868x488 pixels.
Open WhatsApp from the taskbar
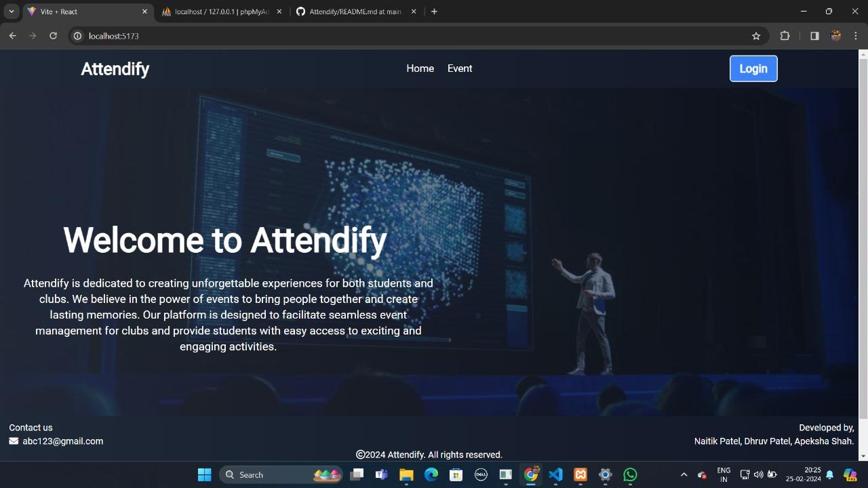coord(630,474)
